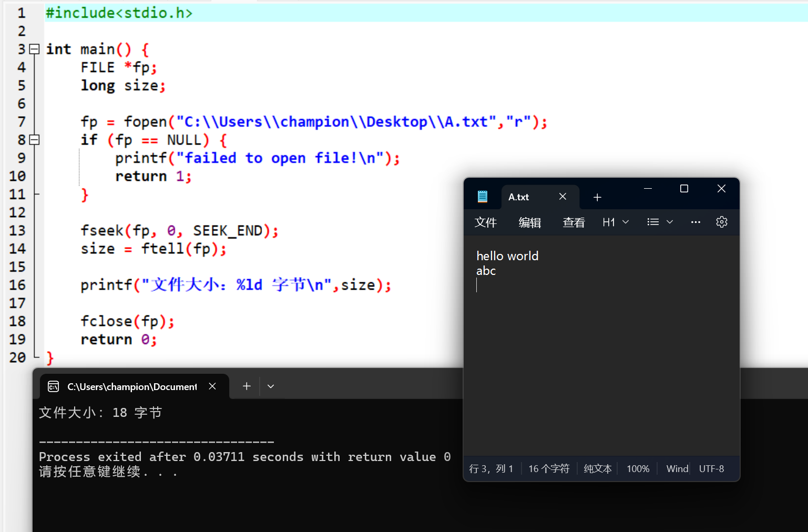Screen dimensions: 808x532
Task: Close the A.txt tab
Action: tap(562, 197)
